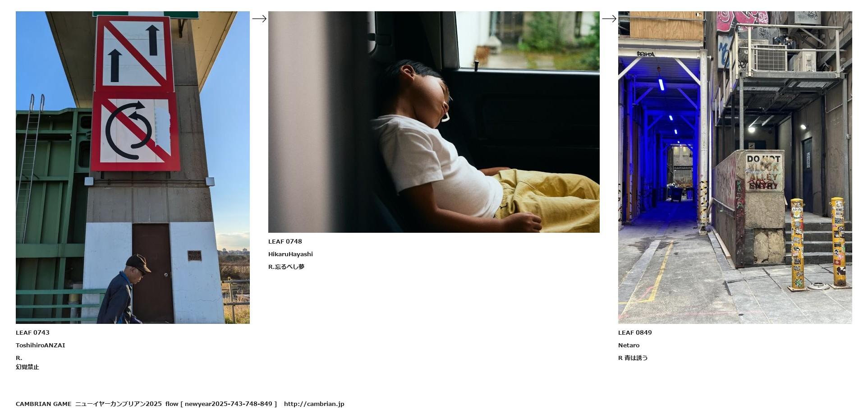Click the LEAF 0748 label

[285, 241]
